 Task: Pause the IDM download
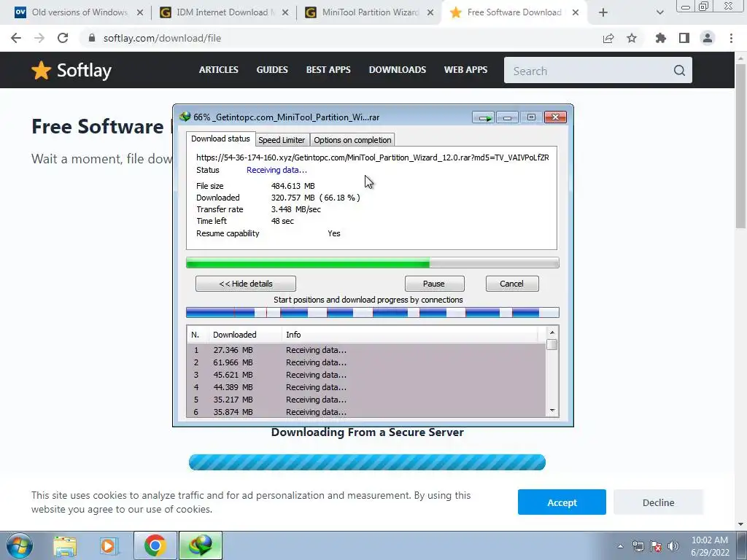(434, 284)
